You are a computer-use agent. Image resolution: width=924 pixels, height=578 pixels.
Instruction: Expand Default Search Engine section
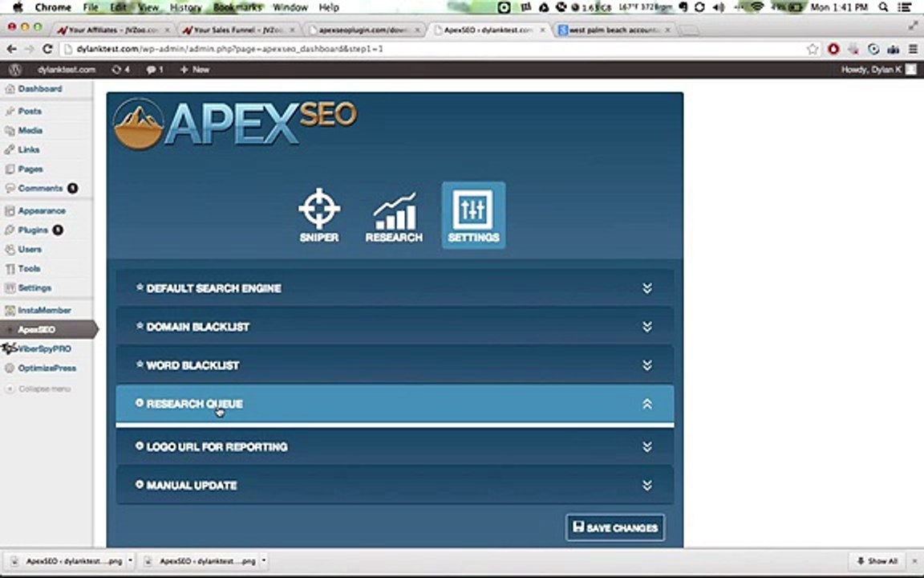pyautogui.click(x=395, y=288)
